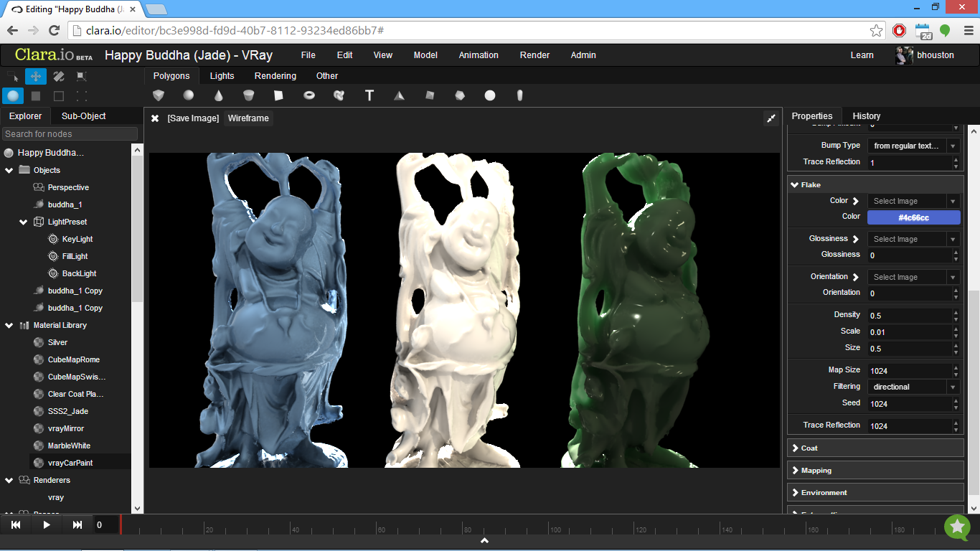Open Orientation Select Image dropdown
The image size is (980, 551).
(913, 277)
